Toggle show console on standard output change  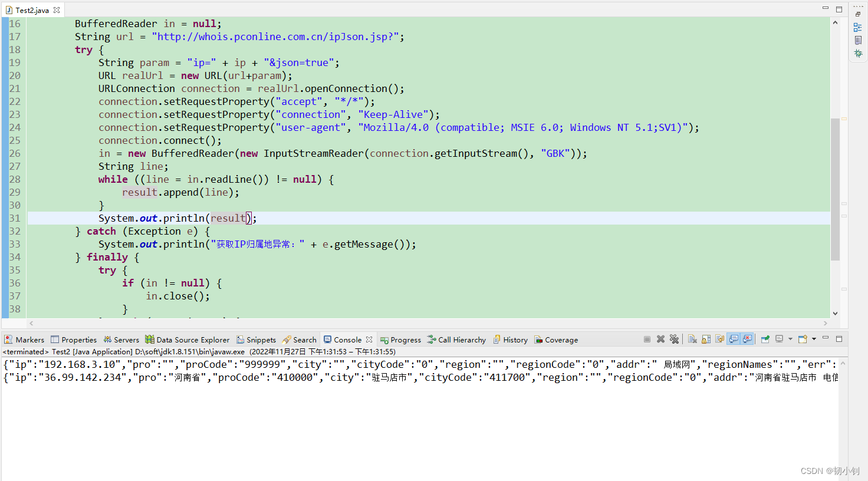(x=734, y=339)
